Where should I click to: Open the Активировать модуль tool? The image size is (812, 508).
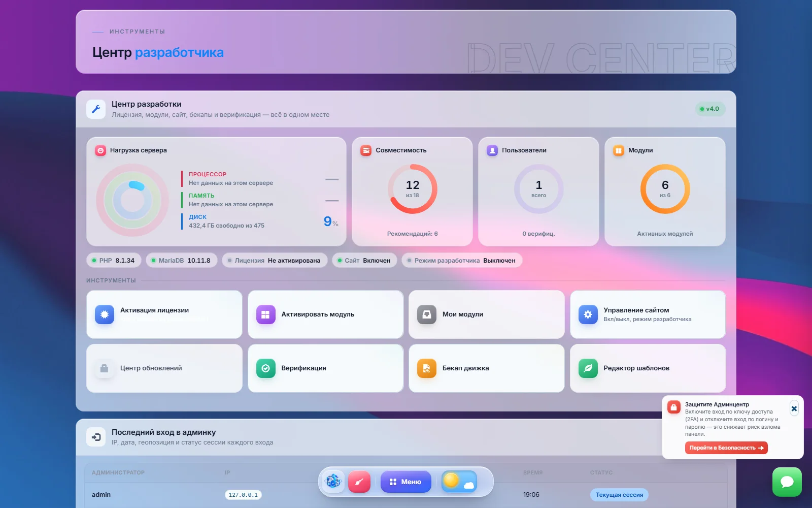click(326, 314)
